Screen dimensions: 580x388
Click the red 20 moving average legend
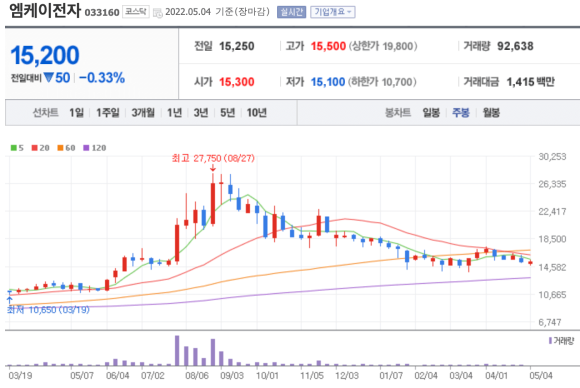[x=40, y=148]
